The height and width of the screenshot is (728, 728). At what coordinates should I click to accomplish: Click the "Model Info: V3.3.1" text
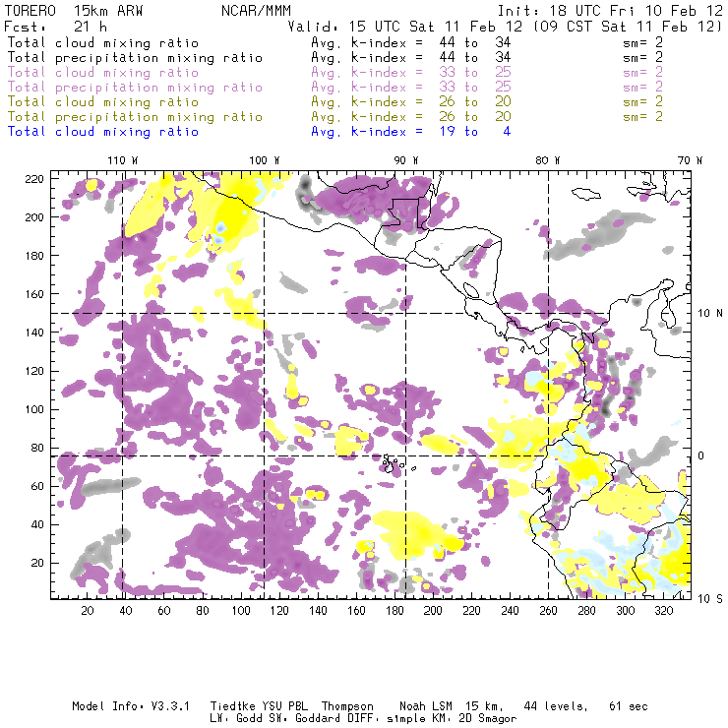click(x=131, y=706)
